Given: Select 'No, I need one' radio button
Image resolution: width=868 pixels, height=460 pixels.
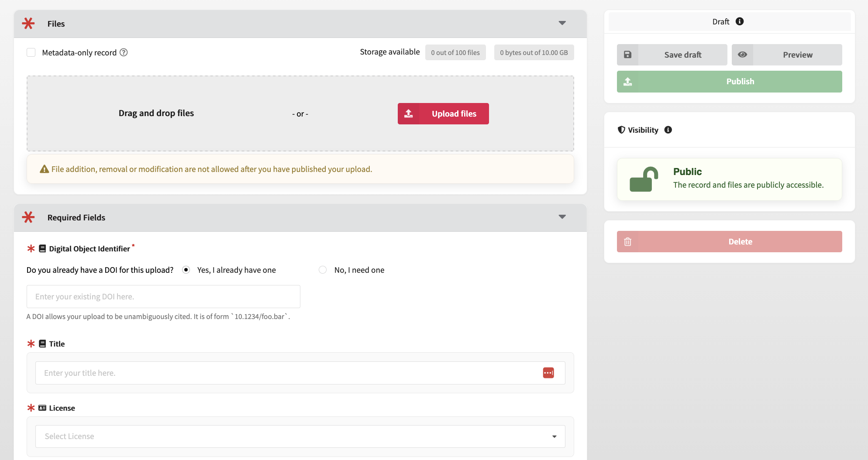Looking at the screenshot, I should [323, 270].
